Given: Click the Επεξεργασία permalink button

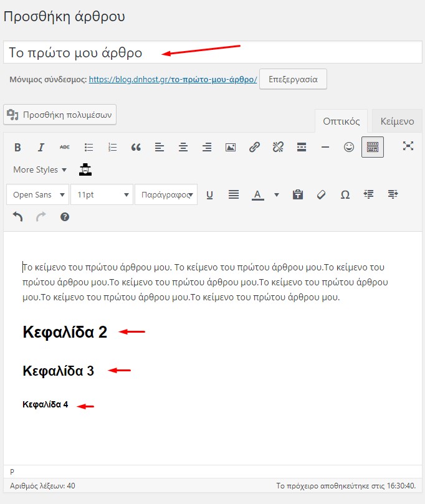Looking at the screenshot, I should click(292, 80).
